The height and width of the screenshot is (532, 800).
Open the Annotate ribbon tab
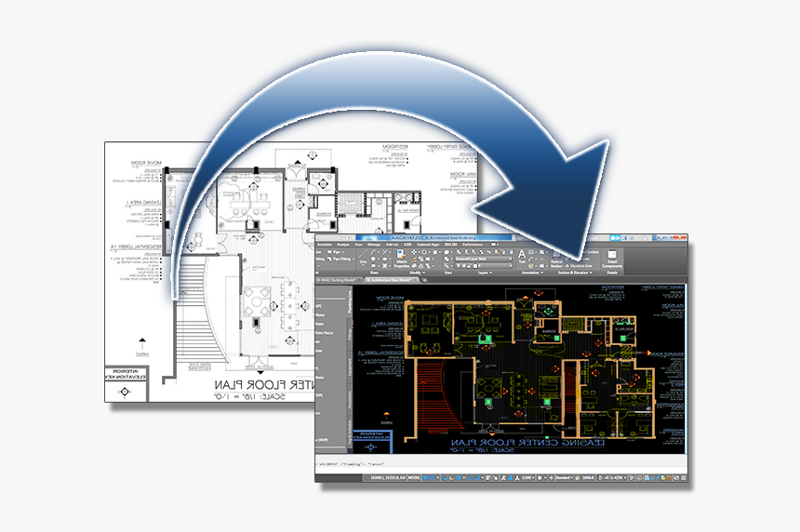pyautogui.click(x=324, y=245)
